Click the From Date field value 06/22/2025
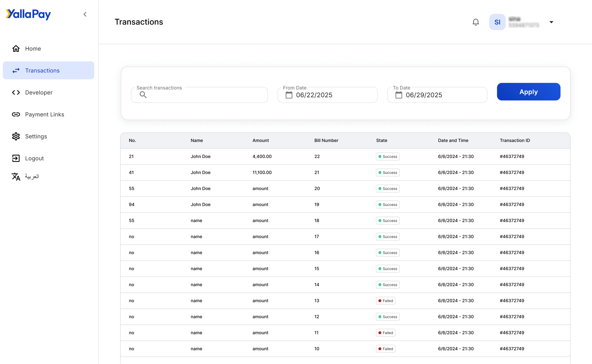Screen dimensions: 592x364 [x=314, y=95]
